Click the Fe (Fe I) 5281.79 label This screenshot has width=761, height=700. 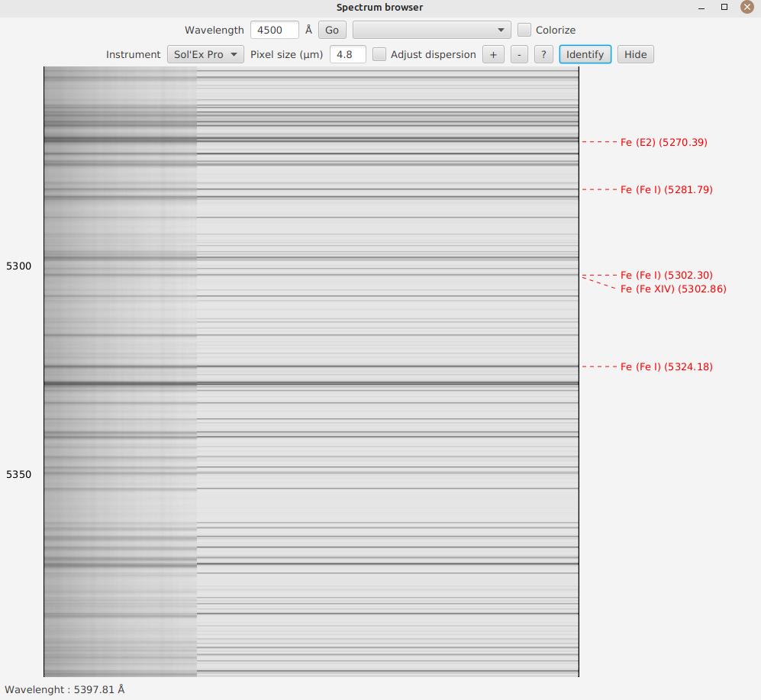666,189
